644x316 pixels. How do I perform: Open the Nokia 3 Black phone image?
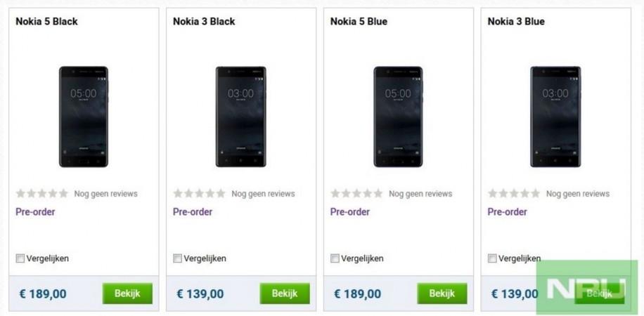click(240, 117)
